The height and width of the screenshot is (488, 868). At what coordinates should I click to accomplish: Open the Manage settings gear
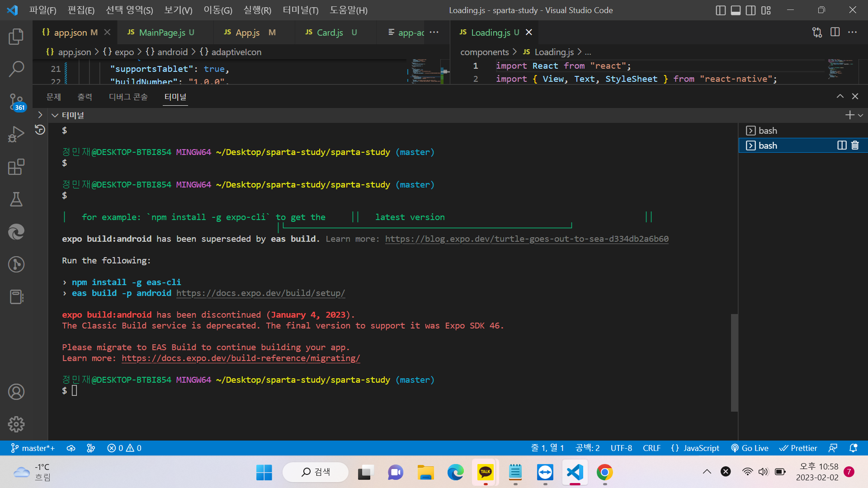point(16,424)
